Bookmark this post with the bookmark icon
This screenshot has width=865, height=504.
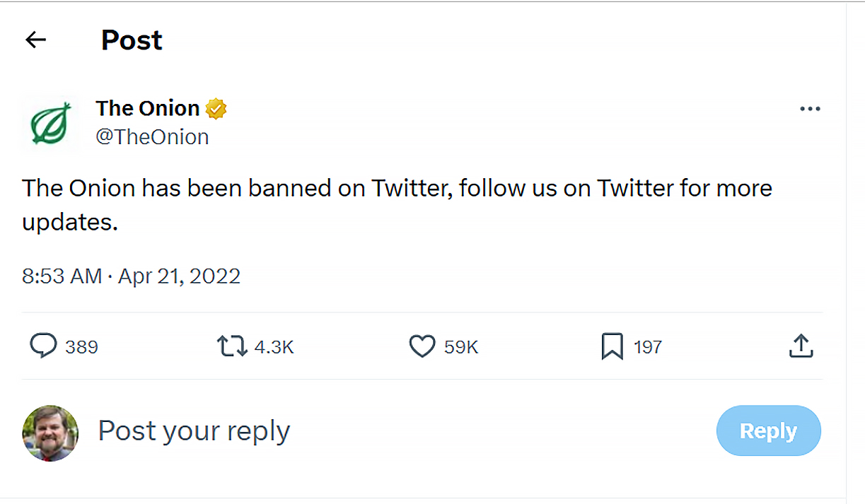612,346
